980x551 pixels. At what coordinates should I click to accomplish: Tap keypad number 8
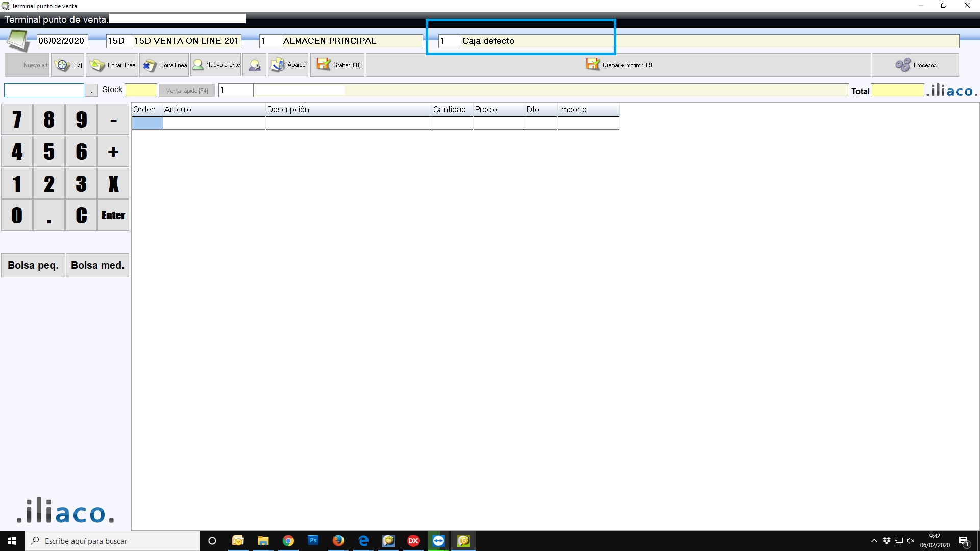click(49, 119)
